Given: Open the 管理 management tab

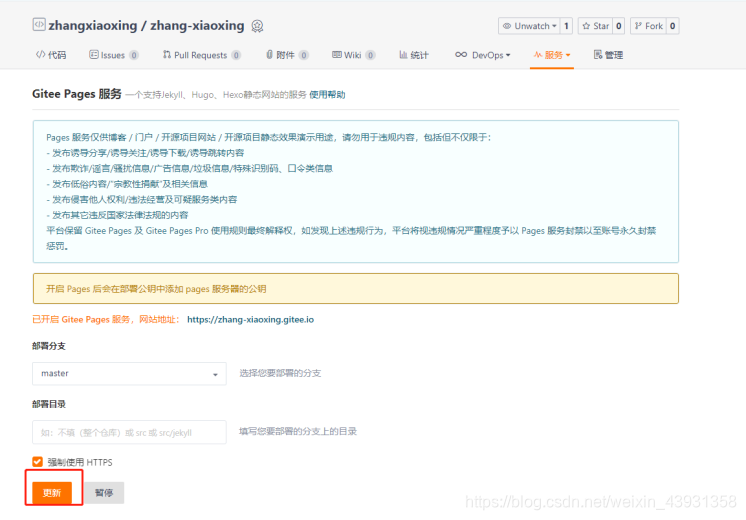Looking at the screenshot, I should point(608,55).
